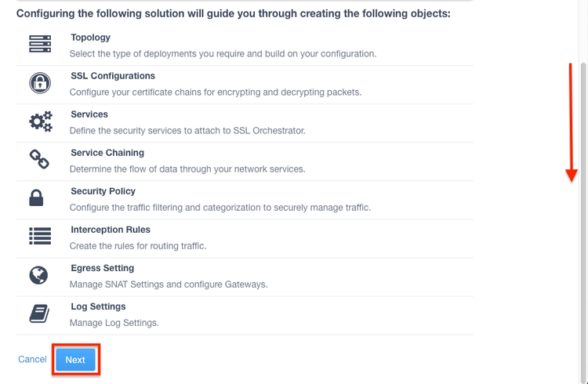This screenshot has width=588, height=384.
Task: Click the Egress Setting globe icon
Action: (x=38, y=275)
